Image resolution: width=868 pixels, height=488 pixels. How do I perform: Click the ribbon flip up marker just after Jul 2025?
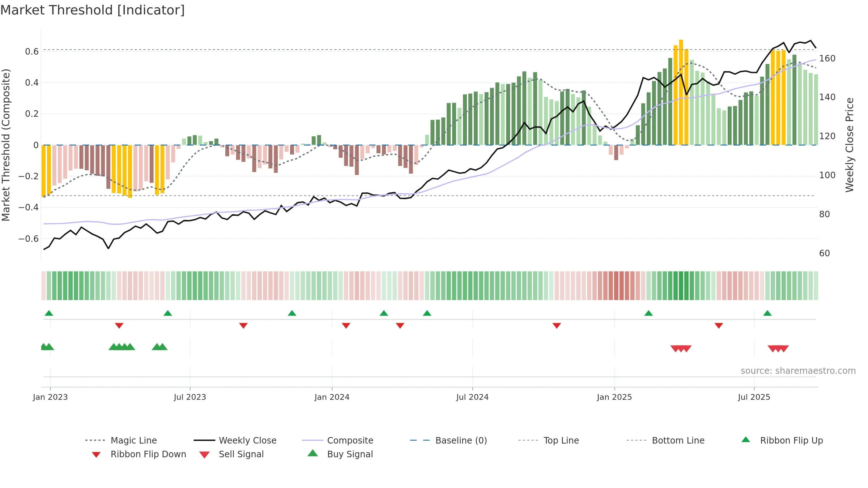coord(767,313)
